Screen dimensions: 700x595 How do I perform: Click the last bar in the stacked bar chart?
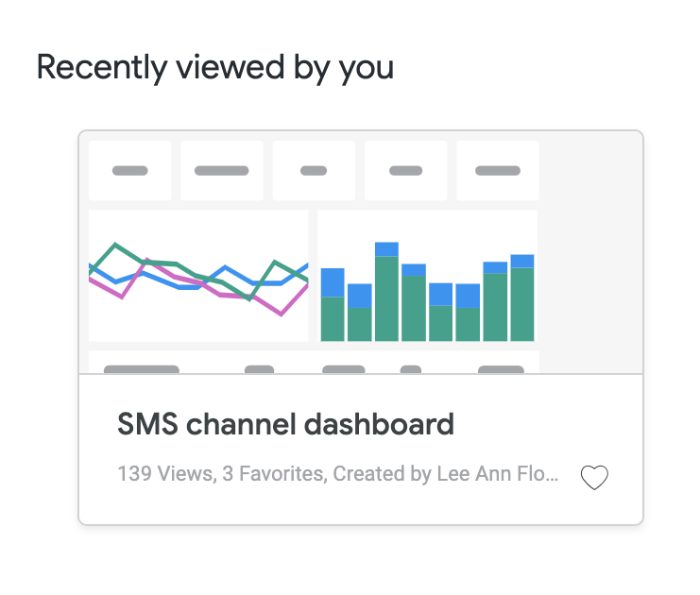pyautogui.click(x=522, y=297)
